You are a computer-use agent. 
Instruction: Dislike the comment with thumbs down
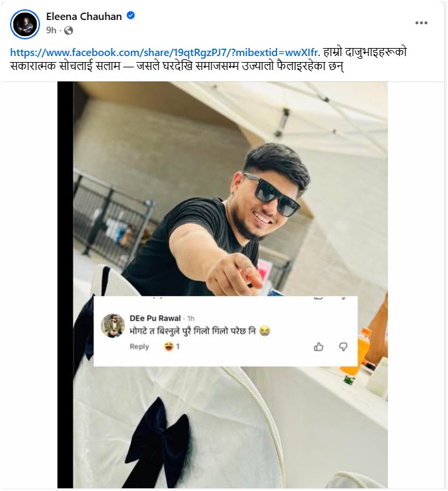pos(343,346)
